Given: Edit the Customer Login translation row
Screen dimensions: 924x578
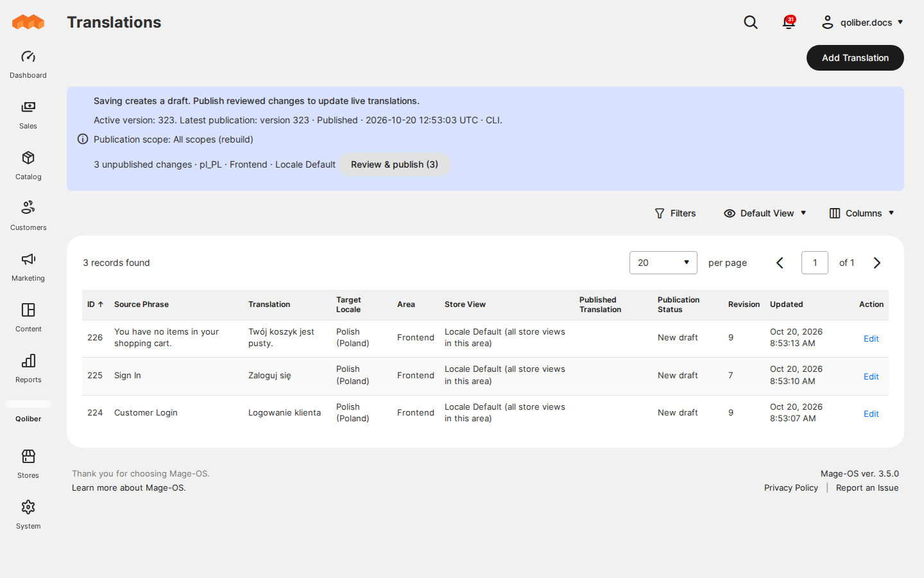Looking at the screenshot, I should click(871, 414).
